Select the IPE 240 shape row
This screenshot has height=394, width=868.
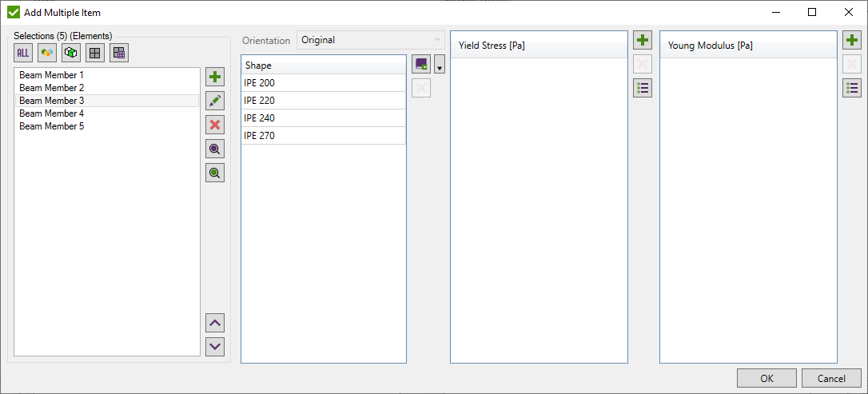pos(323,118)
